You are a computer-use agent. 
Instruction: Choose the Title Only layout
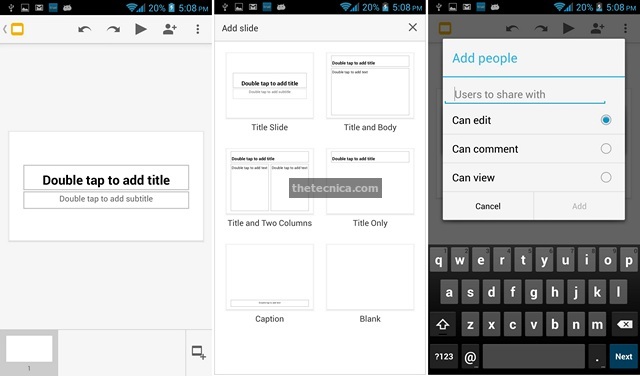click(370, 181)
